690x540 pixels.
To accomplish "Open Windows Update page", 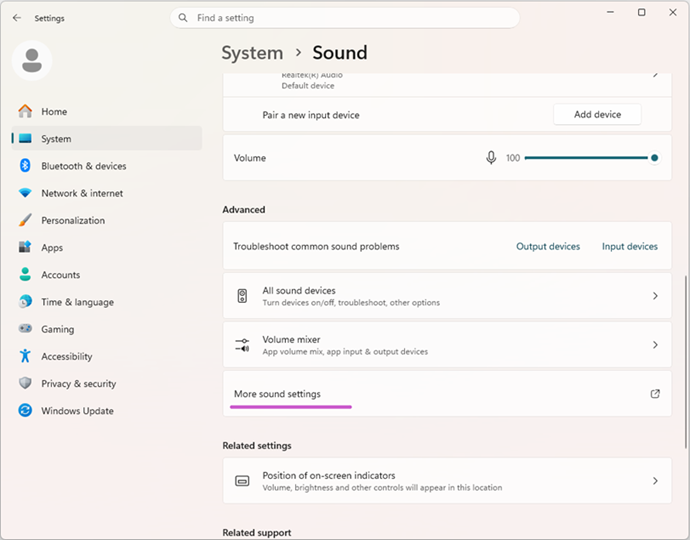I will [x=106, y=410].
